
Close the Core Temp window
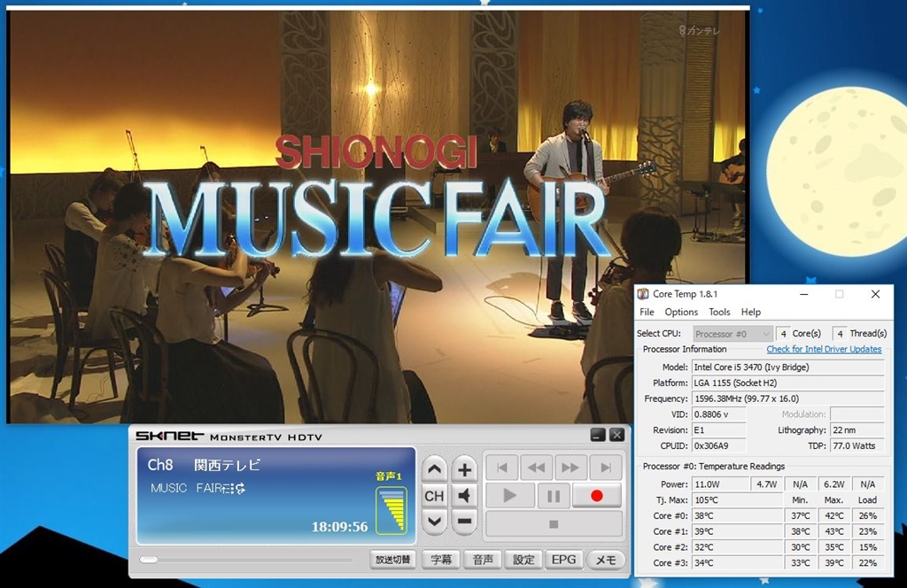[x=875, y=294]
